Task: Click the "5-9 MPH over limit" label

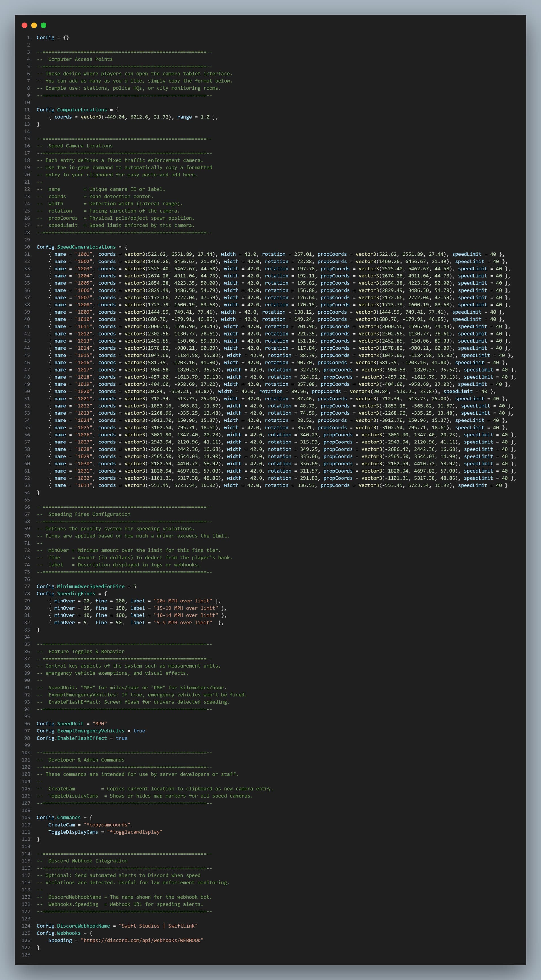Action: coord(183,623)
